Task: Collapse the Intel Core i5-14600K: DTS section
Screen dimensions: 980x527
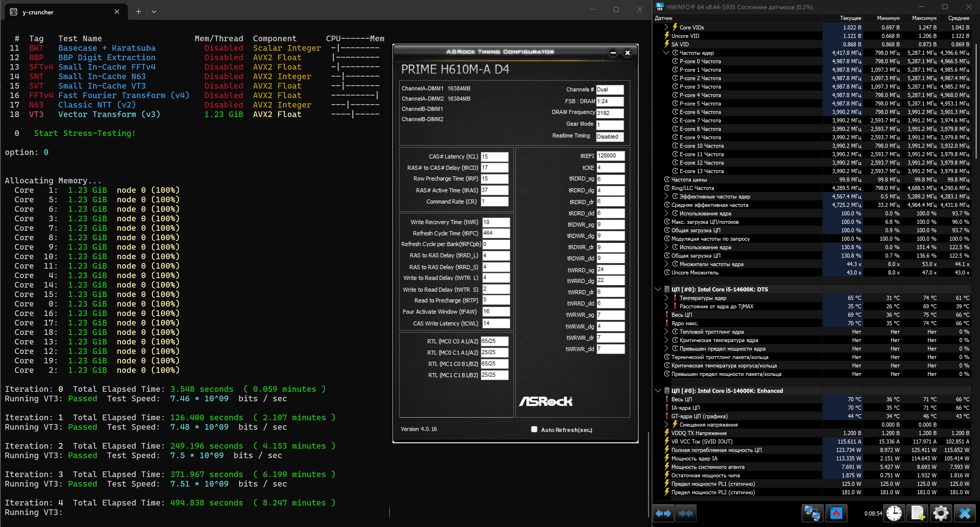Action: [x=658, y=289]
